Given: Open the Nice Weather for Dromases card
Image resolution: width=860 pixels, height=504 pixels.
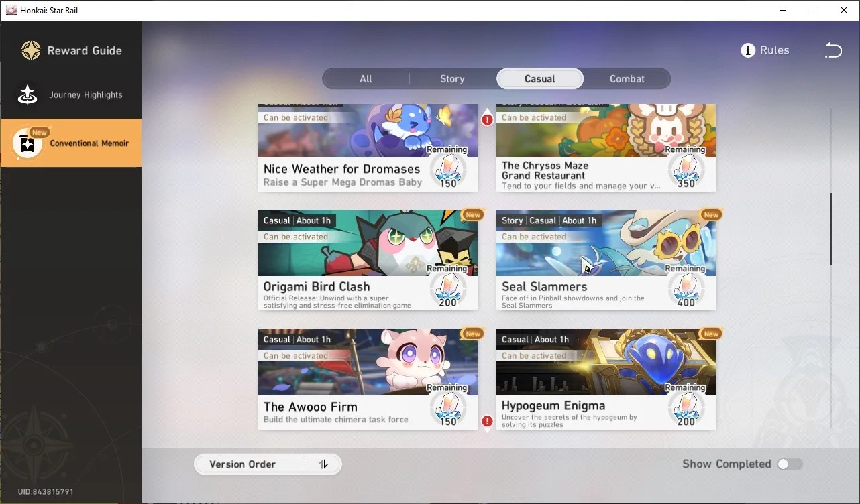Looking at the screenshot, I should [368, 147].
